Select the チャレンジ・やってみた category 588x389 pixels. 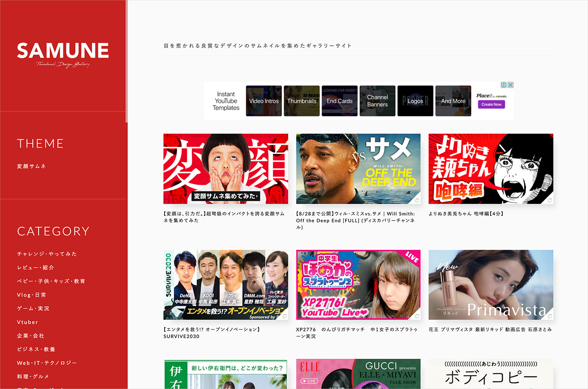(47, 254)
